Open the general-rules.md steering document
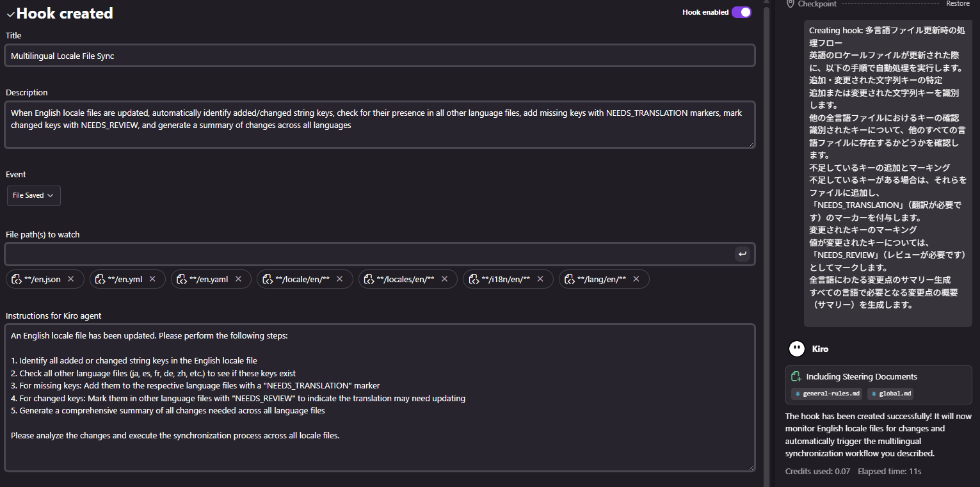Screen dimensions: 980x487 827,394
